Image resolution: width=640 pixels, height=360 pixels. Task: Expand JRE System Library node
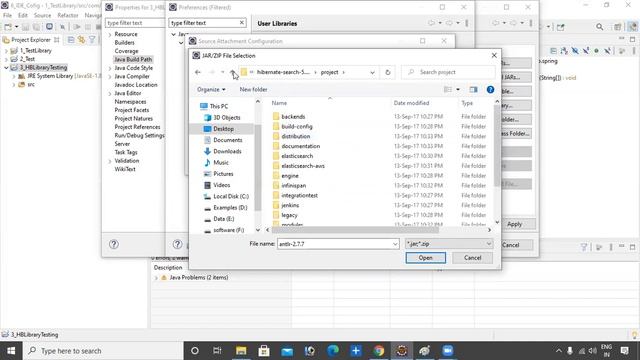(x=14, y=76)
